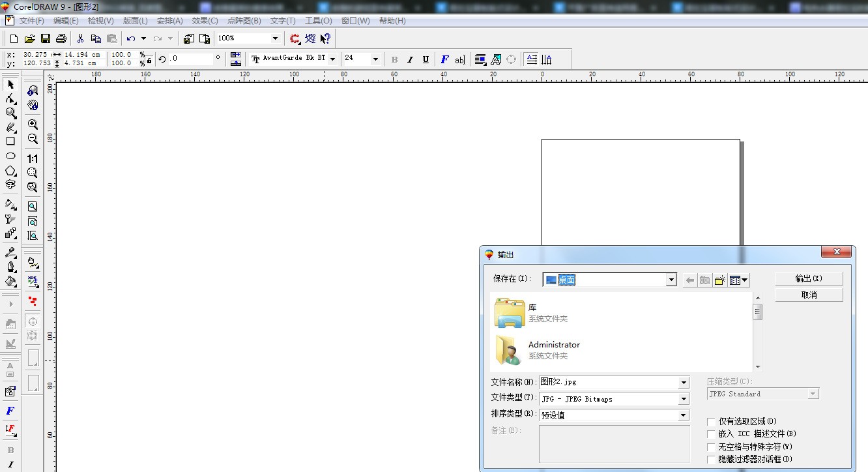Select the Zoom magnifier tool in toolbox

(10, 113)
